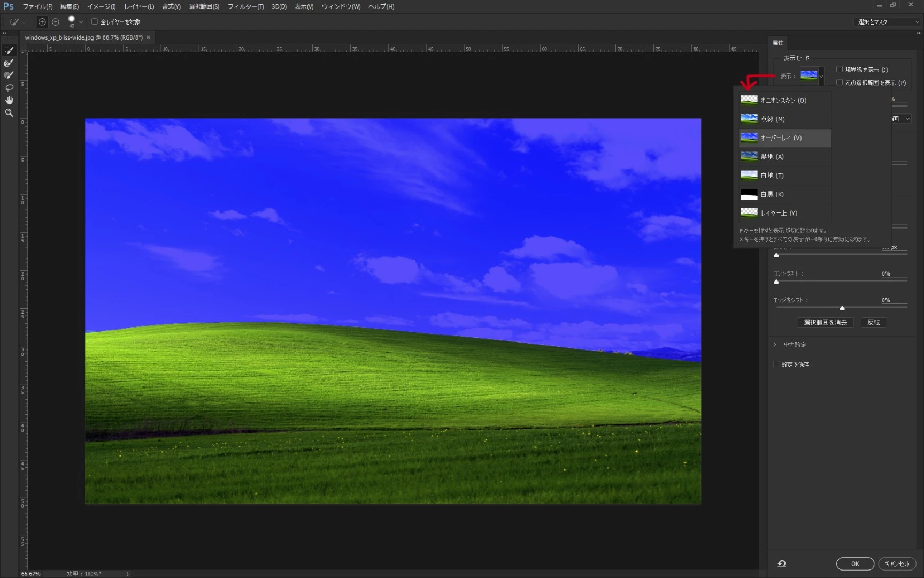Select the 属性 panel tab
This screenshot has height=578, width=924.
778,43
